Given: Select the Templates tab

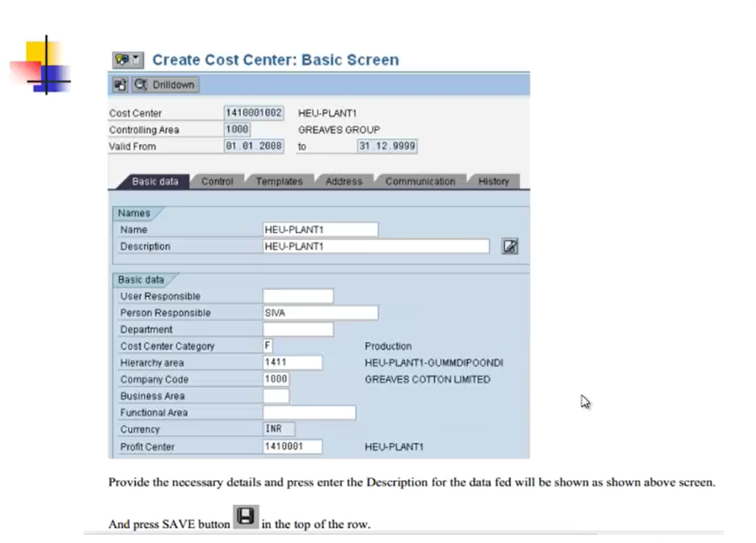Looking at the screenshot, I should coord(279,182).
